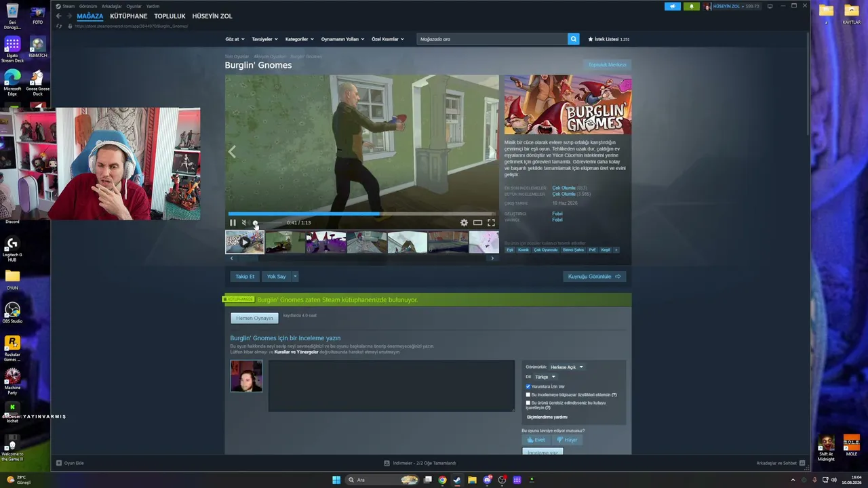Image resolution: width=868 pixels, height=488 pixels.
Task: Open the Dil language dropdown
Action: coord(545,377)
